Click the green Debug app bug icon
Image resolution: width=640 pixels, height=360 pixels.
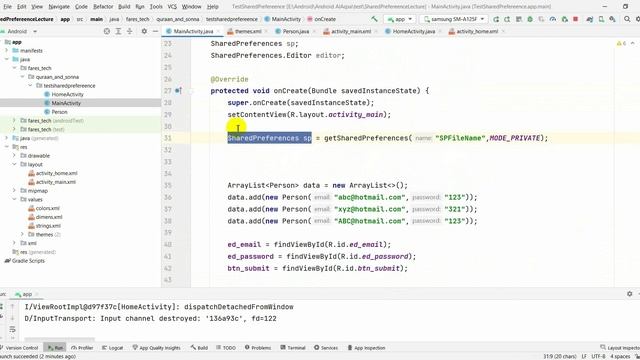tap(530, 19)
